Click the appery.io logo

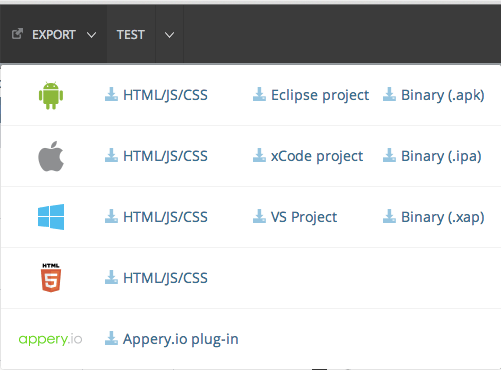pos(50,339)
